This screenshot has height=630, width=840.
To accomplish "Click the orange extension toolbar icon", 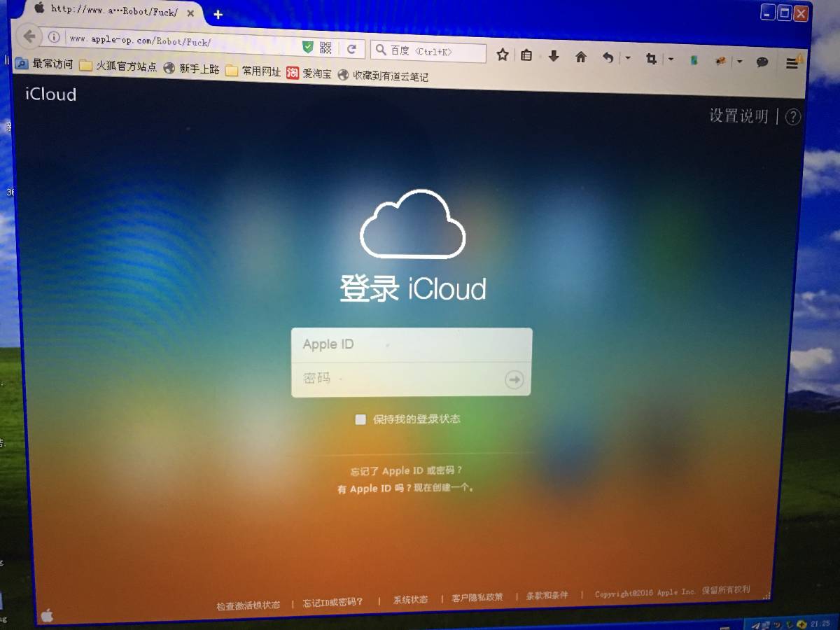I will pyautogui.click(x=720, y=61).
